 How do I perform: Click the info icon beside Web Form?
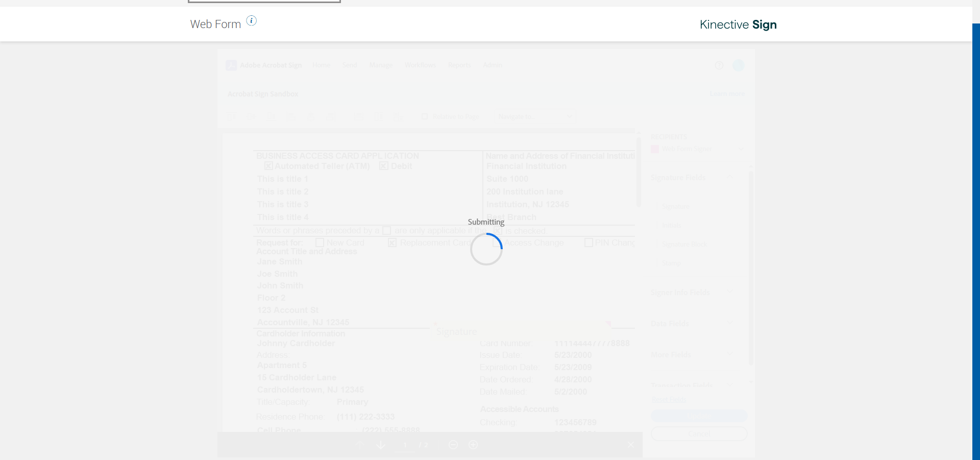click(252, 20)
